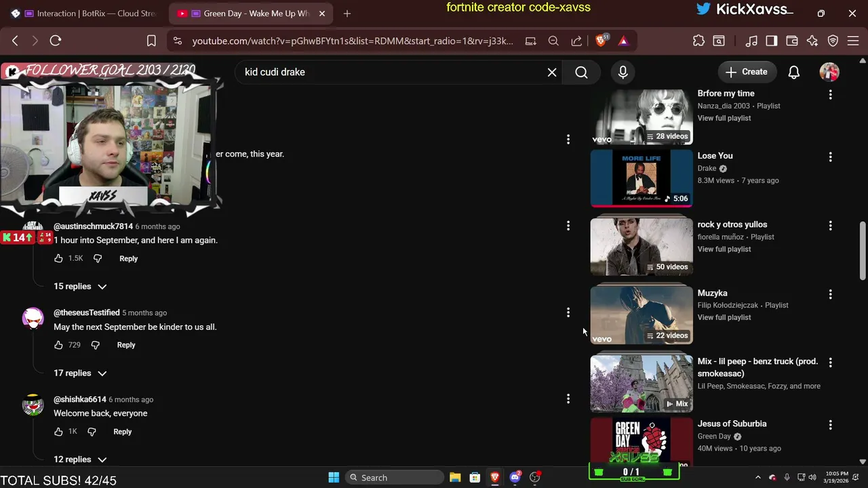Image resolution: width=868 pixels, height=488 pixels.
Task: Open the Jesus of Suburbia video title
Action: tap(732, 424)
